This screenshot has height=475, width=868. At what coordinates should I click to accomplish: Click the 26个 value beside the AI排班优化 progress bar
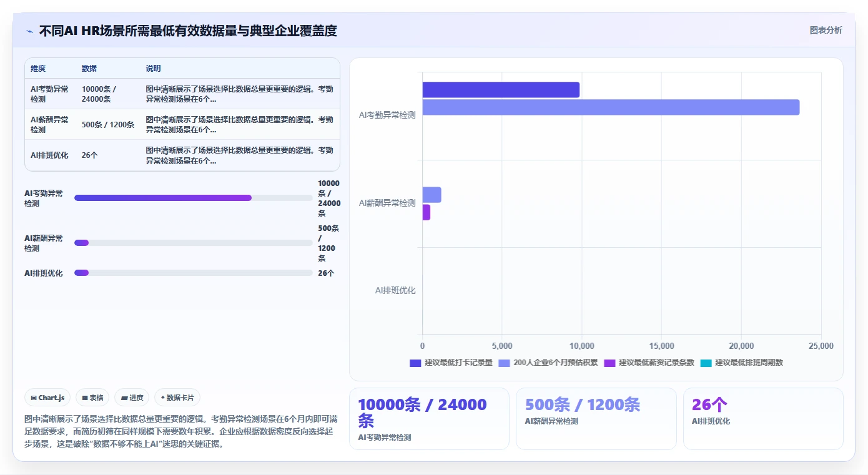(326, 273)
